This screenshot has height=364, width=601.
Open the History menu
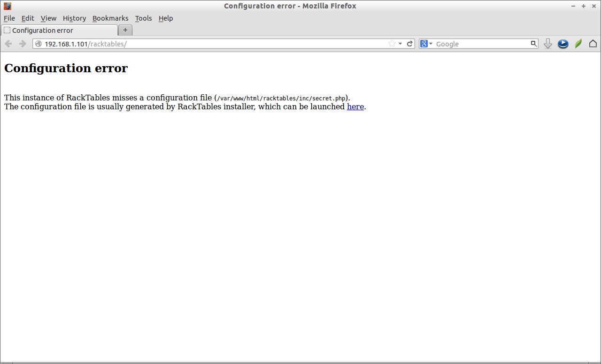[74, 18]
